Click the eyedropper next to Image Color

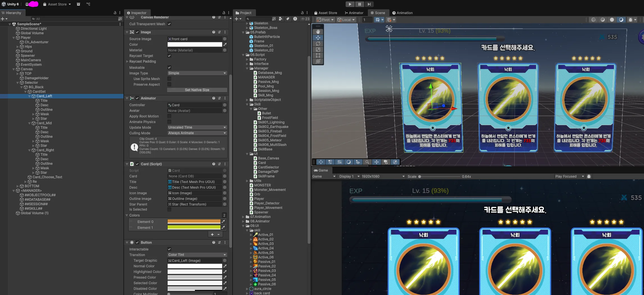(x=225, y=44)
